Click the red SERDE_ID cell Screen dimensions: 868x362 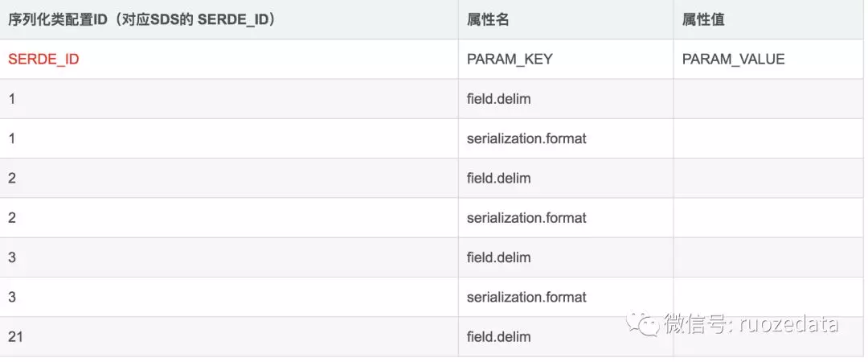pos(43,59)
